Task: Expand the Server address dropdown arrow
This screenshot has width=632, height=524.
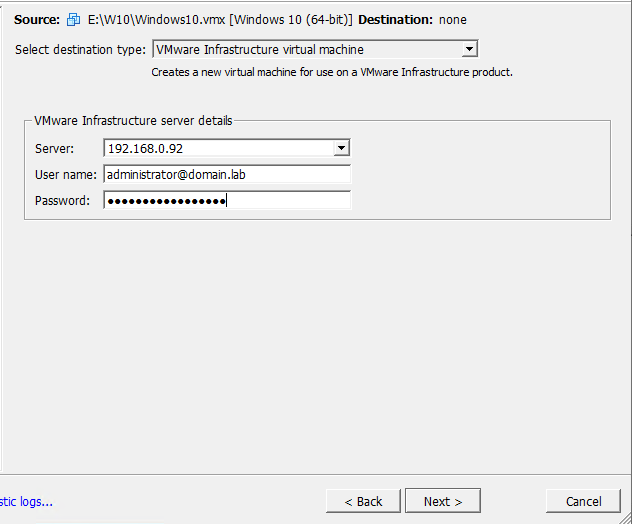Action: click(341, 148)
